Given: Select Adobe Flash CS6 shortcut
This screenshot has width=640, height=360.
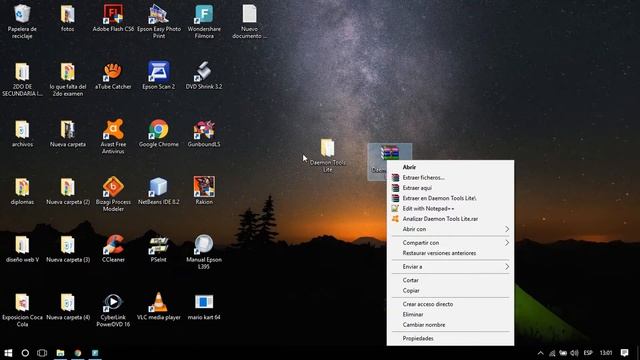Looking at the screenshot, I should [x=113, y=18].
